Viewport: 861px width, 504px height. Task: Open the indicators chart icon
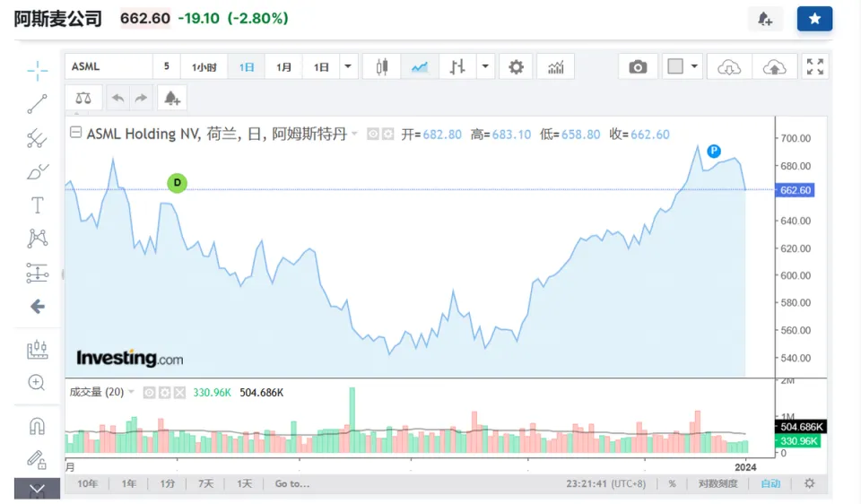[556, 67]
